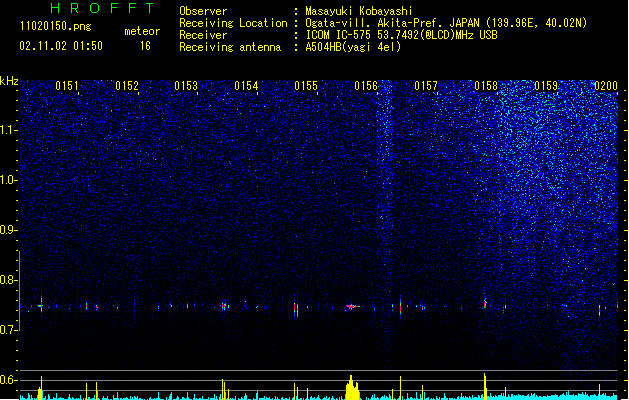Click the 1.1 kHz axis label
Screen dimensions: 629x400
[9, 130]
